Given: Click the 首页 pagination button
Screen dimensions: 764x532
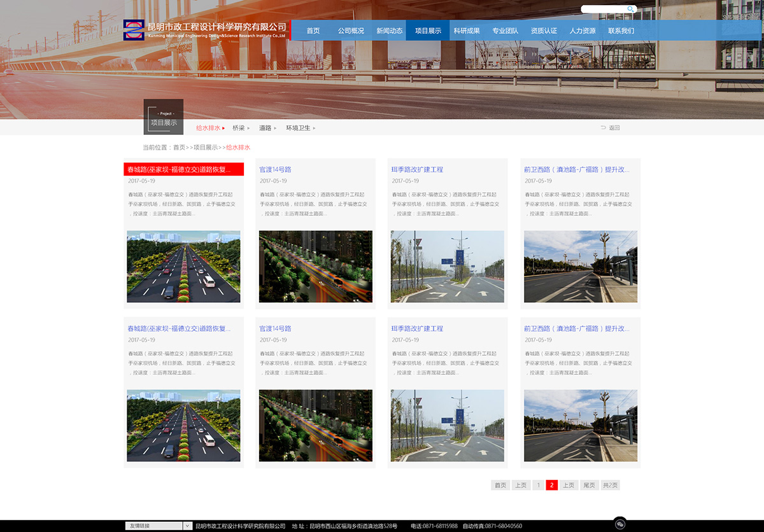Looking at the screenshot, I should click(500, 485).
